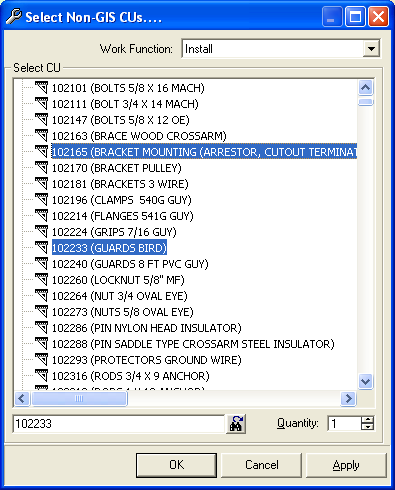
Task: Click the CU icon beside 102288 PIN SADDLE
Action: 42,344
